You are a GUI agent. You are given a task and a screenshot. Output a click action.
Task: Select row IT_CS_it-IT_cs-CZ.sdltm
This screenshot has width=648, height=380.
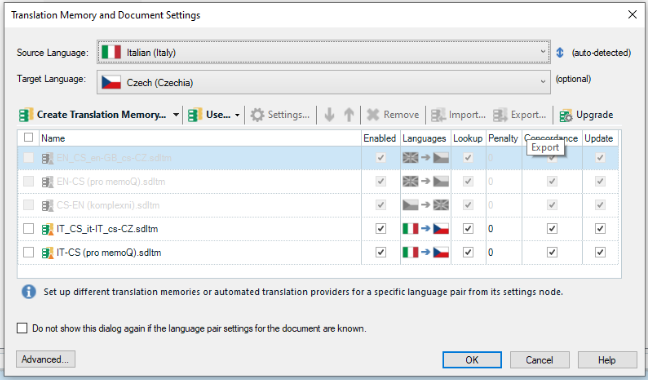[318, 228]
